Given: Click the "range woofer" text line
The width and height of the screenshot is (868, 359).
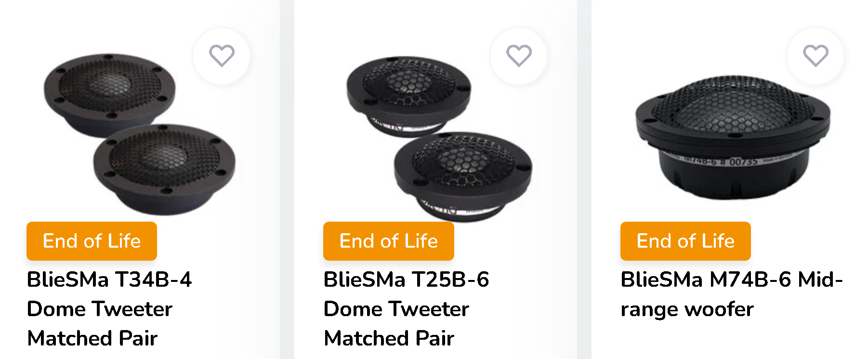Looking at the screenshot, I should point(687,309).
